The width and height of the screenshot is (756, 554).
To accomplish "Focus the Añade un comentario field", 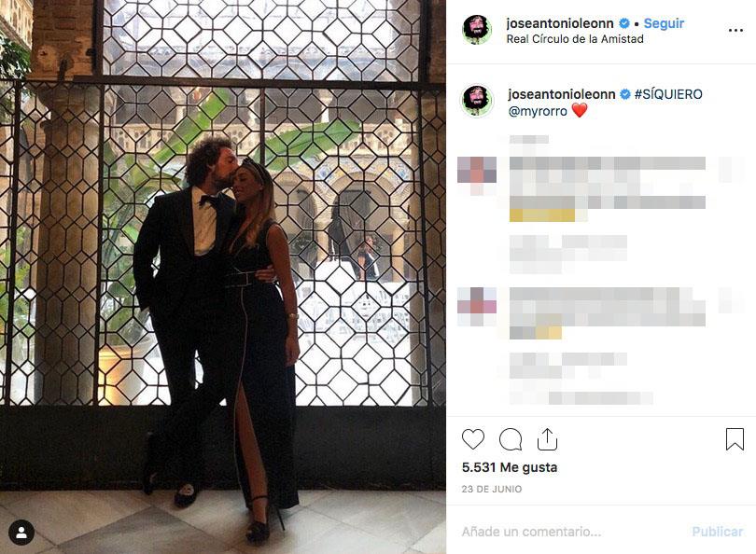I will pos(571,532).
